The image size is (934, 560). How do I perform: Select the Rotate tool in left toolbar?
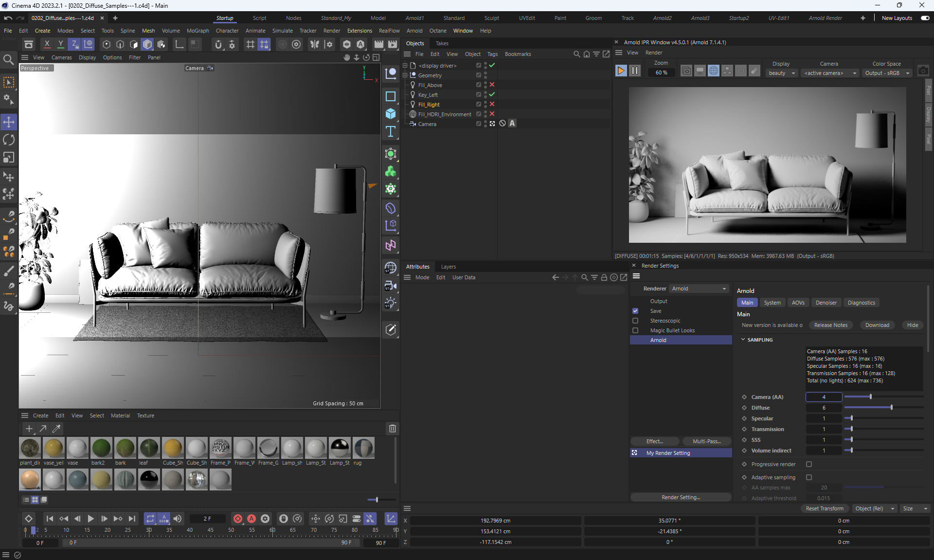[9, 140]
